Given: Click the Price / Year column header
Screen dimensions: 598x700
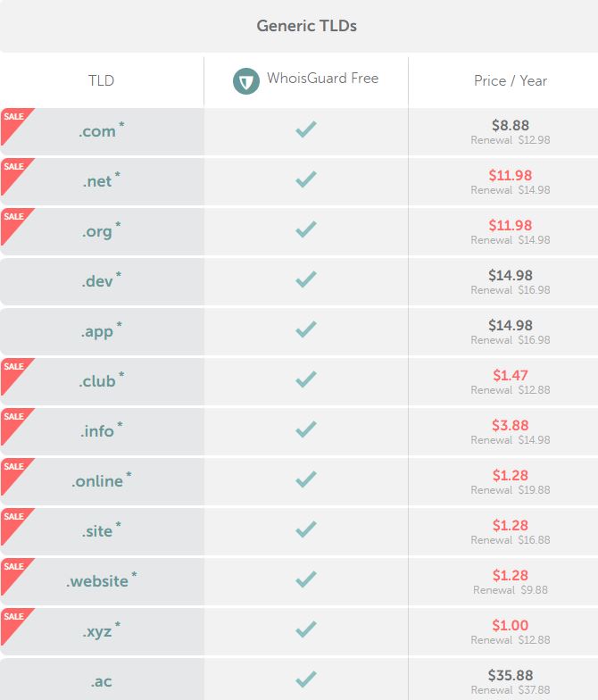Looking at the screenshot, I should coord(511,80).
